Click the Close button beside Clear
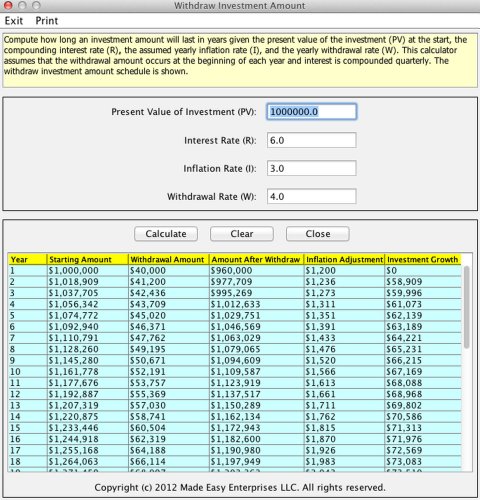 318,234
